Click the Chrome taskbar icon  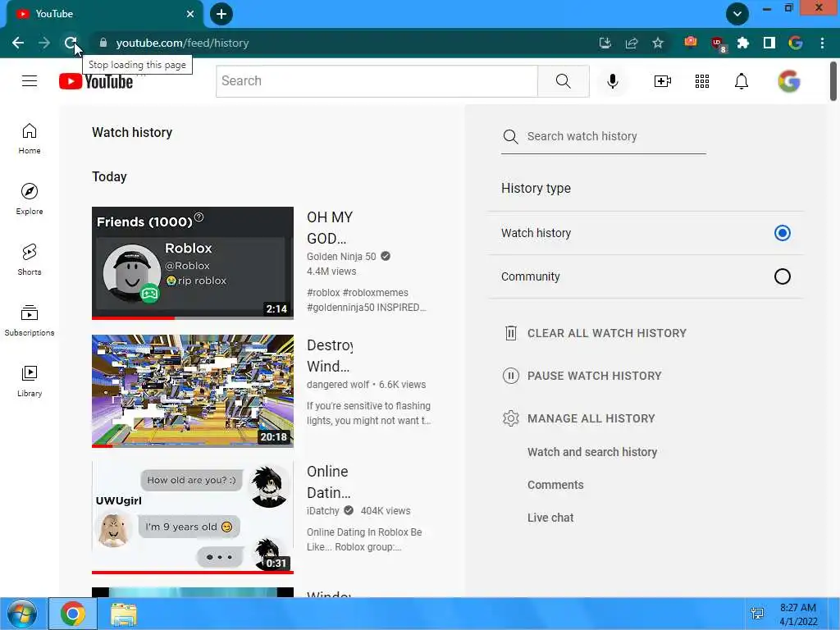[73, 614]
